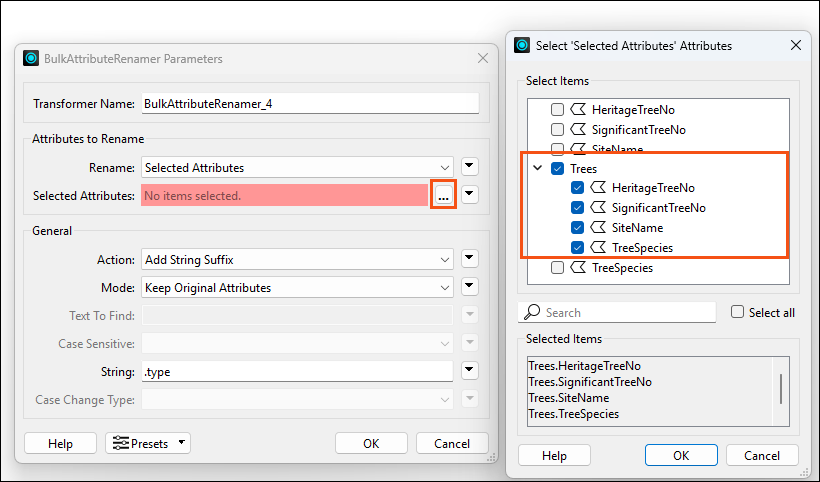The image size is (820, 482).
Task: Tick the top-level HeritageTreeNo checkbox
Action: point(557,109)
